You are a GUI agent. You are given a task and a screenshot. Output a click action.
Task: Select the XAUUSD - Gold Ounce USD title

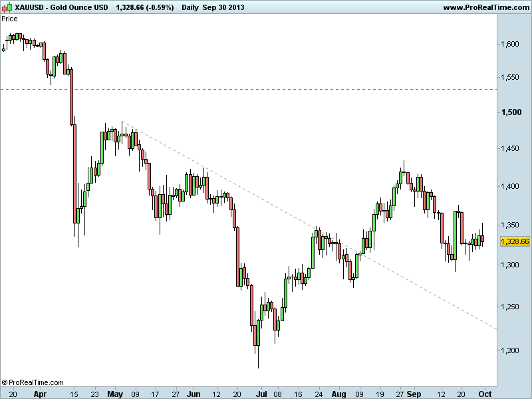click(61, 7)
